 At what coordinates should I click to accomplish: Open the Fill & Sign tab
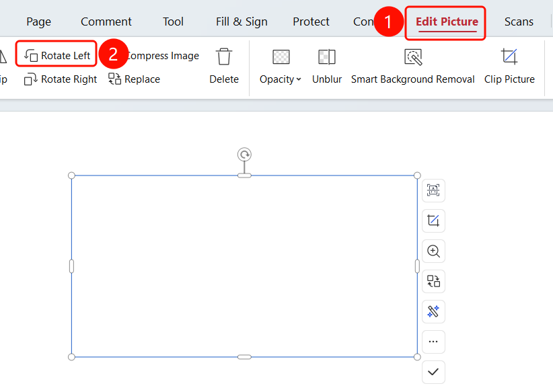[242, 22]
